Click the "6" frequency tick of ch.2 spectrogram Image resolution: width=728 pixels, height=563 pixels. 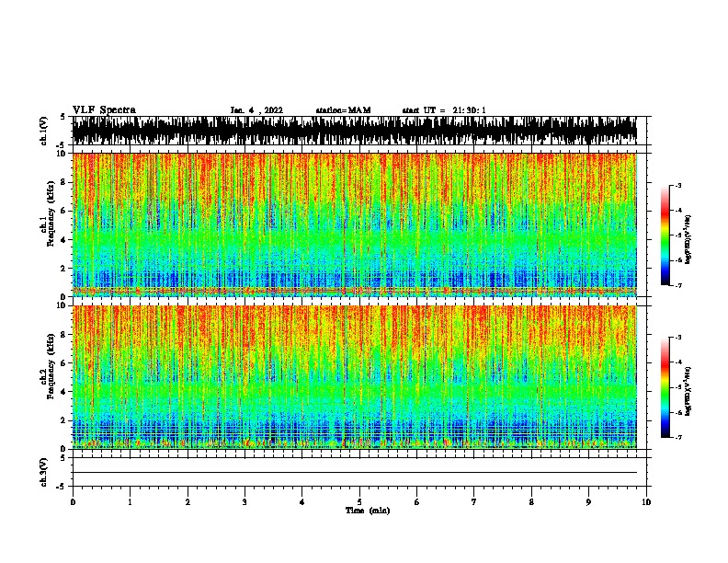coord(64,363)
